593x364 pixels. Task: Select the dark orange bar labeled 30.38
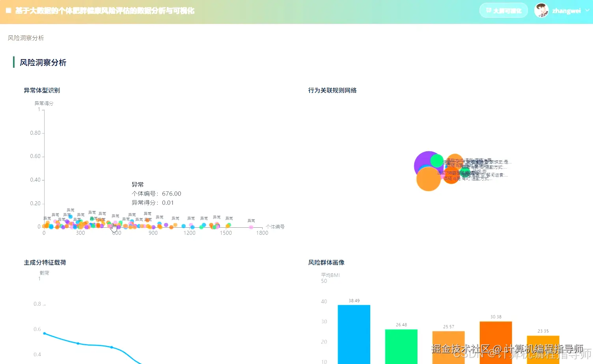click(496, 343)
